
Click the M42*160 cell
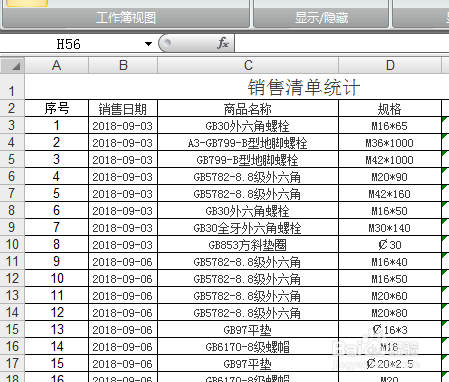pyautogui.click(x=390, y=193)
